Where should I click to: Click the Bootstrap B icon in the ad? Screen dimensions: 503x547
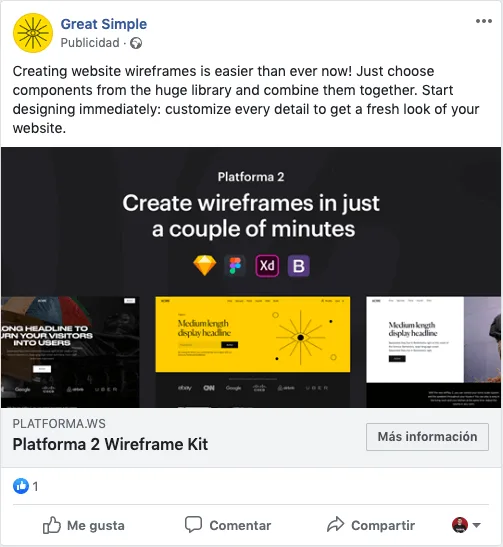(x=299, y=266)
